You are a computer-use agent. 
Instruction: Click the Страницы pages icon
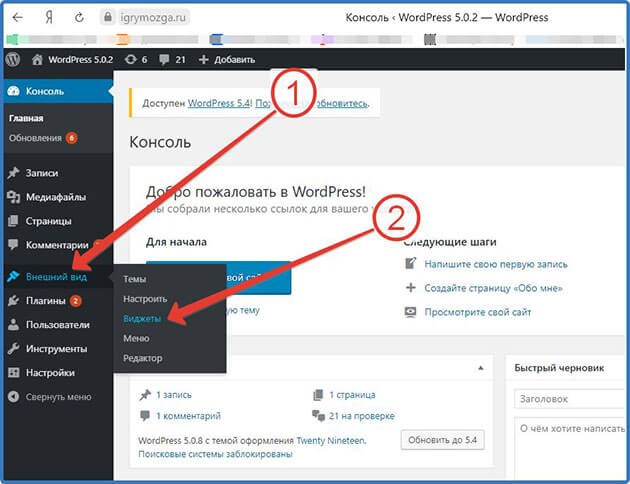tap(13, 221)
